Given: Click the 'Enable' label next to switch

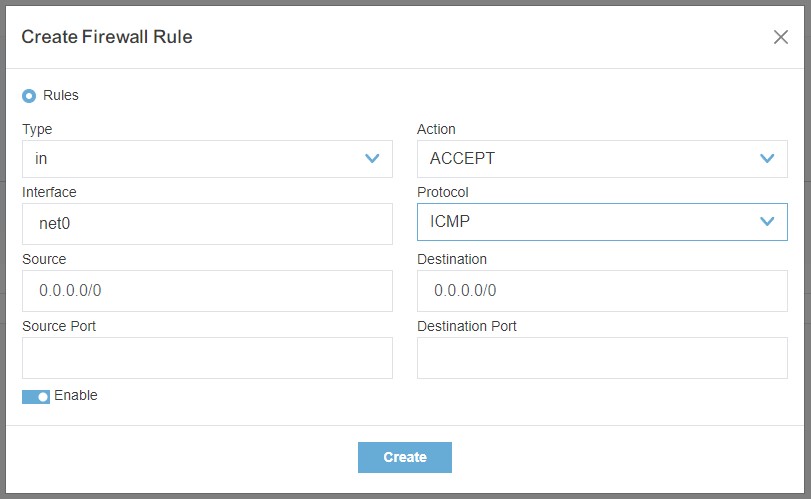Looking at the screenshot, I should click(76, 395).
